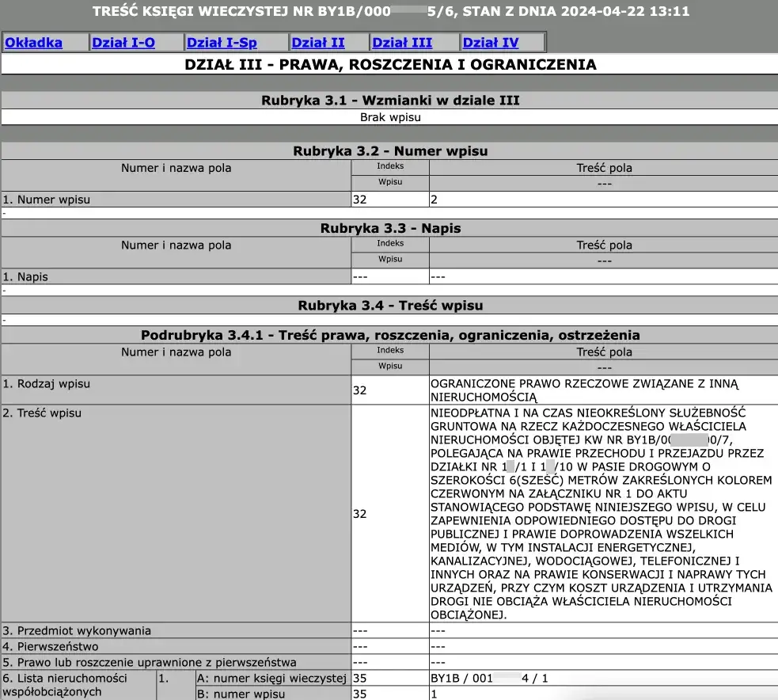Click the land register title header text

[x=390, y=12]
